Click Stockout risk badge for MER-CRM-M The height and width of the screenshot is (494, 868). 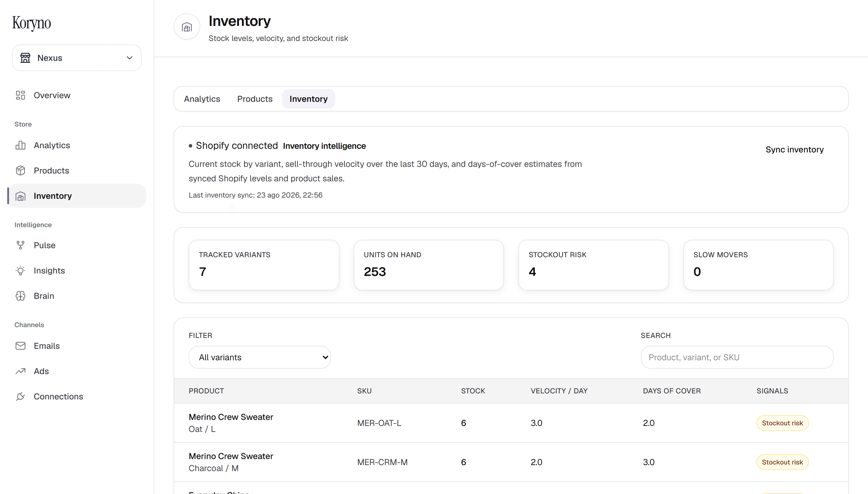pos(782,462)
